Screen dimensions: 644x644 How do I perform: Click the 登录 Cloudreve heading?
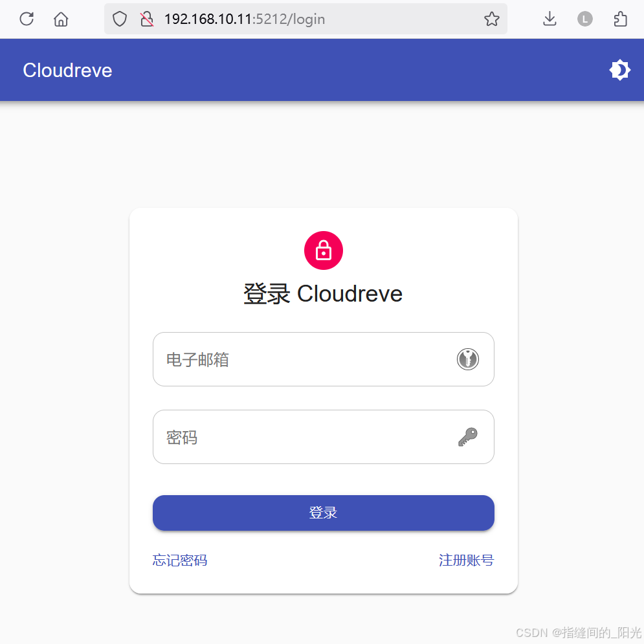click(323, 294)
